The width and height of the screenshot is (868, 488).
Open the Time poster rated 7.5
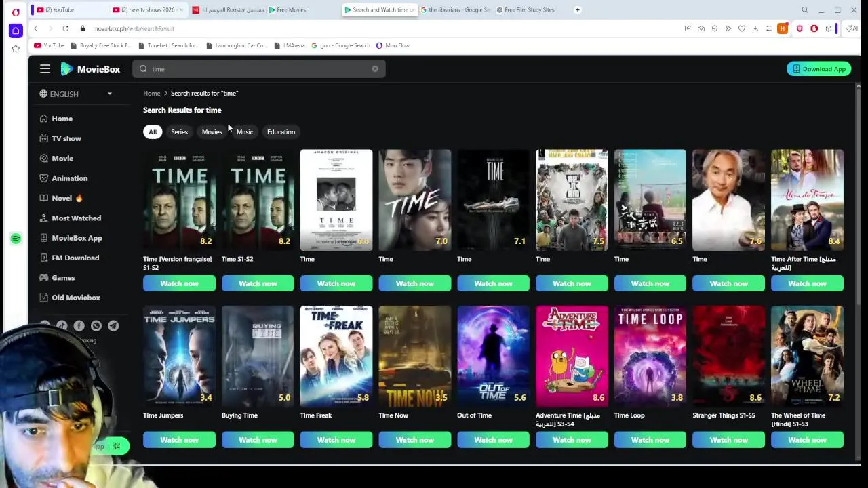(x=572, y=200)
